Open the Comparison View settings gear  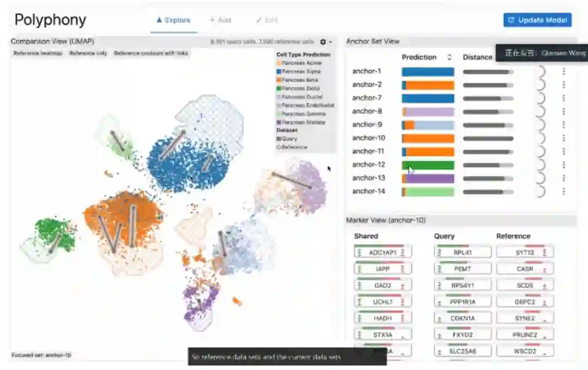pos(323,41)
